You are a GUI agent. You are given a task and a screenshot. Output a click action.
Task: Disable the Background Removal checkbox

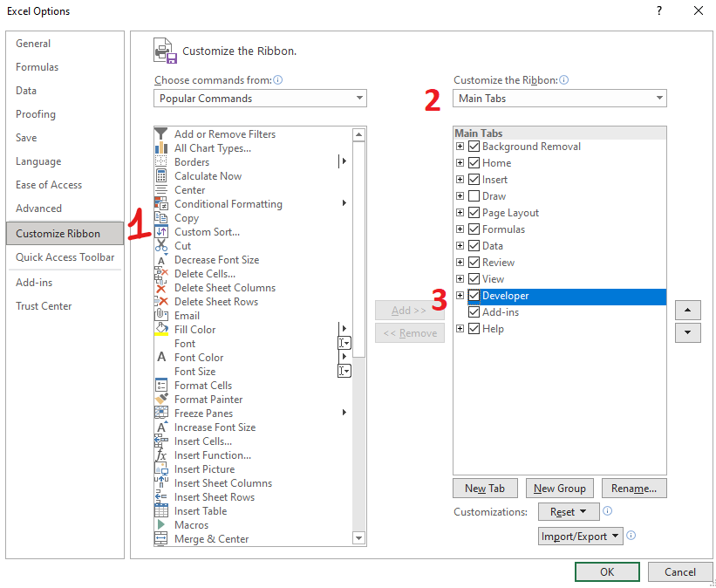click(474, 146)
